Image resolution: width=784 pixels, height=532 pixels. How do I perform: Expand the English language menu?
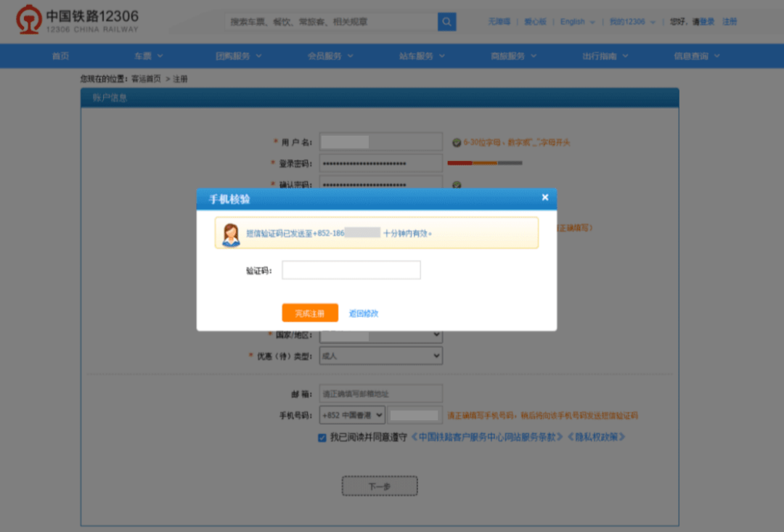[577, 22]
